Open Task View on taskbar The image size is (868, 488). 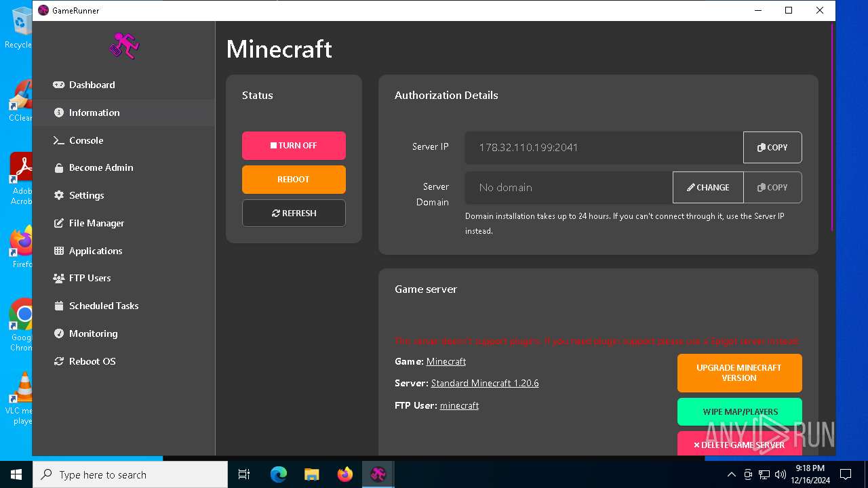[244, 474]
